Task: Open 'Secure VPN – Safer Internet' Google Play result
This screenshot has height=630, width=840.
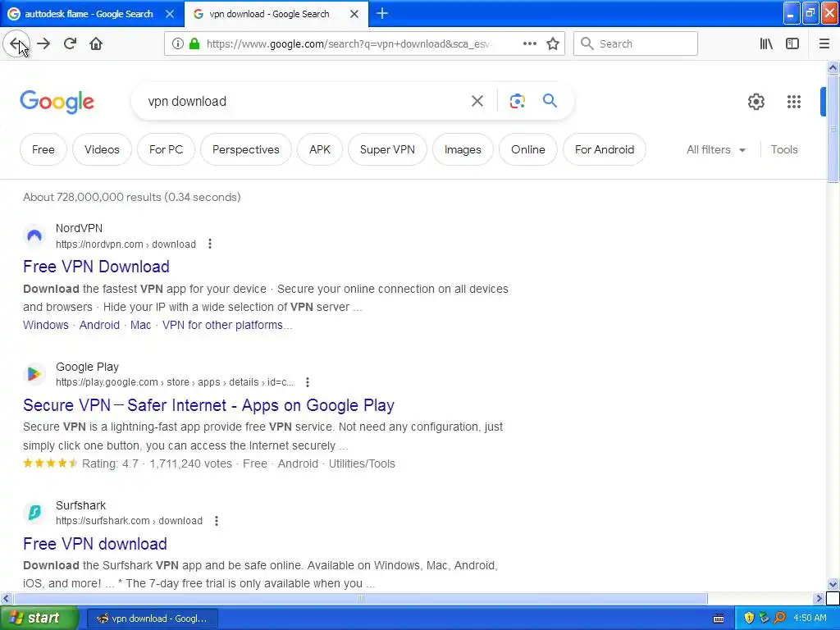Action: [209, 405]
